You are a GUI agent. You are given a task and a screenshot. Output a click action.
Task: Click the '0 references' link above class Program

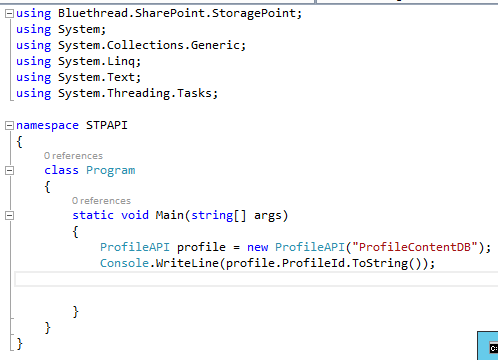(x=73, y=156)
